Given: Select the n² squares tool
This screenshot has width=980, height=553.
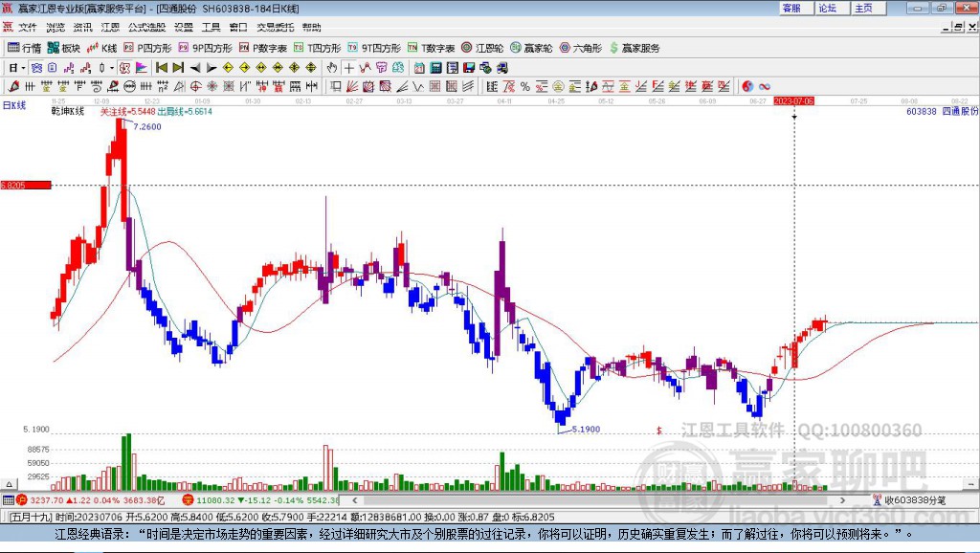Looking at the screenshot, I should [163, 86].
